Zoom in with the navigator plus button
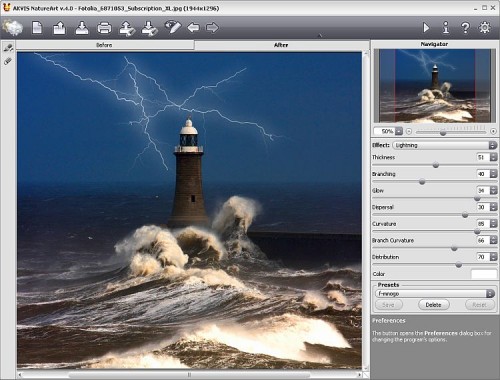The width and height of the screenshot is (500, 380). click(x=493, y=132)
